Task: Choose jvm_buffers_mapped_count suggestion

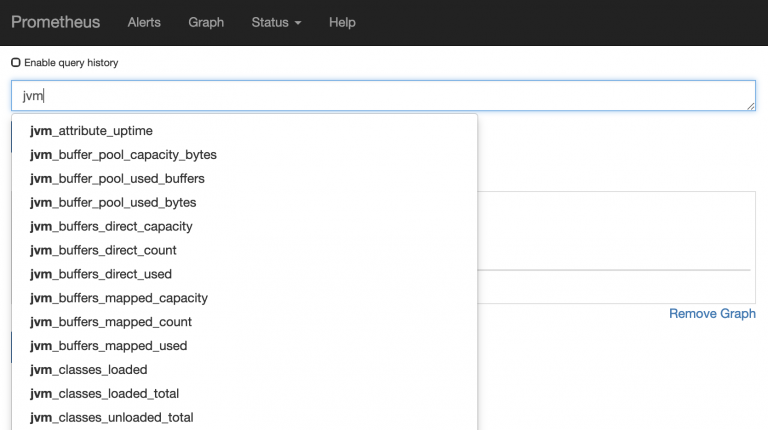Action: coord(111,323)
